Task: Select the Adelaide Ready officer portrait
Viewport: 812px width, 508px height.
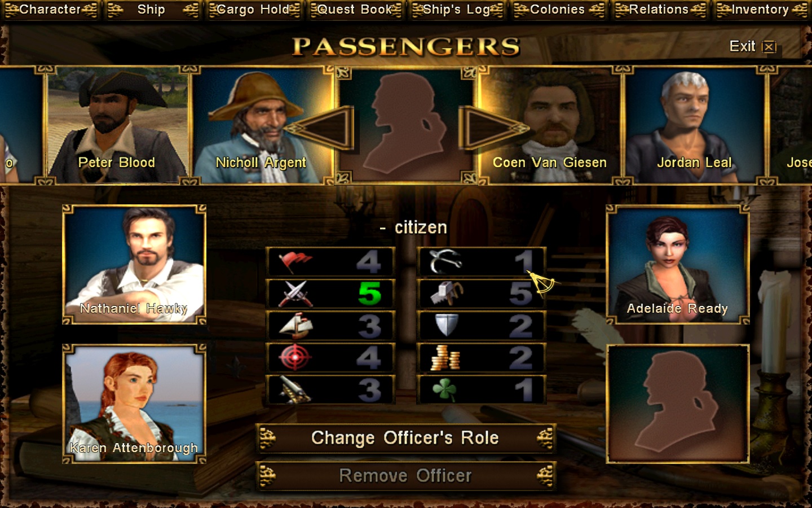Action: tap(678, 265)
